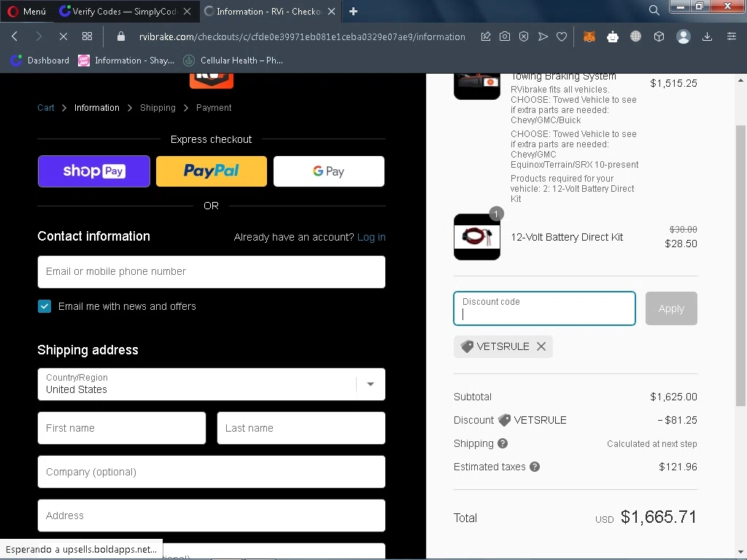Click the share page icon
This screenshot has width=747, height=560.
tap(486, 36)
